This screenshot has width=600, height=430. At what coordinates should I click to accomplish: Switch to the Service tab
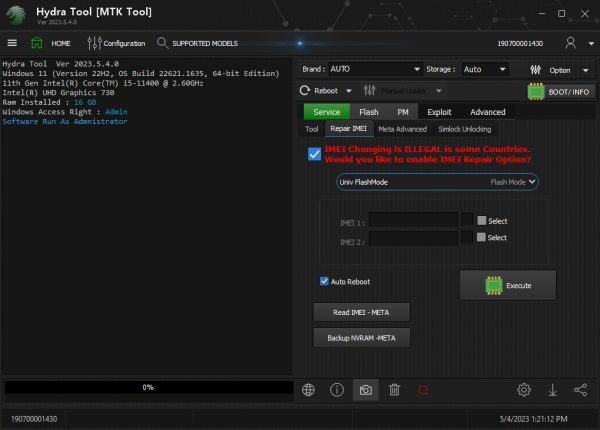327,112
